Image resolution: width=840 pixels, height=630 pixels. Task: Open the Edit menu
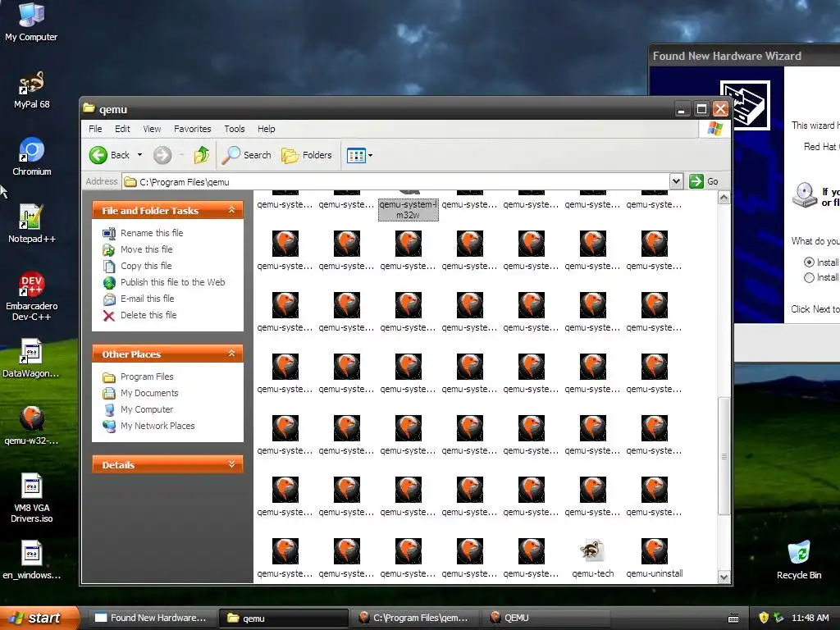(x=122, y=129)
